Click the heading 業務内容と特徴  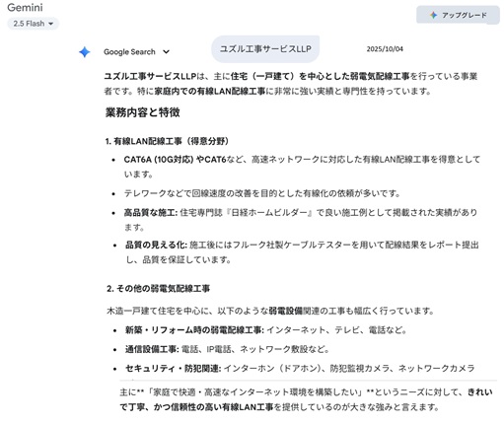point(142,112)
